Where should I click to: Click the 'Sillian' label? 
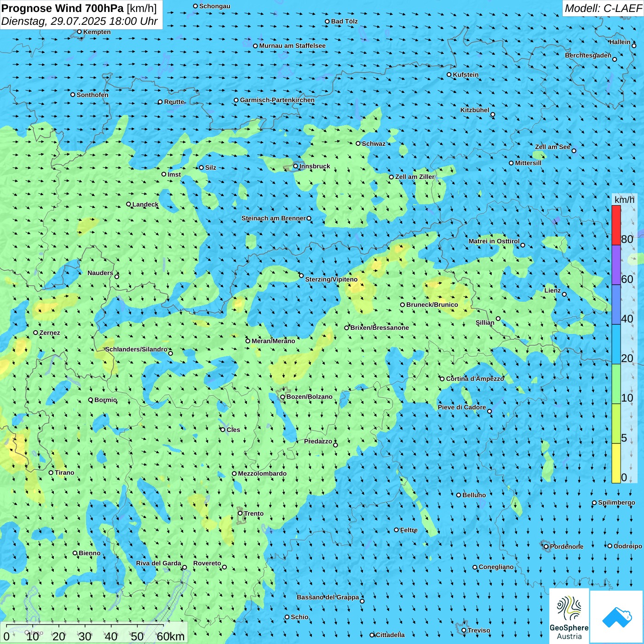485,322
